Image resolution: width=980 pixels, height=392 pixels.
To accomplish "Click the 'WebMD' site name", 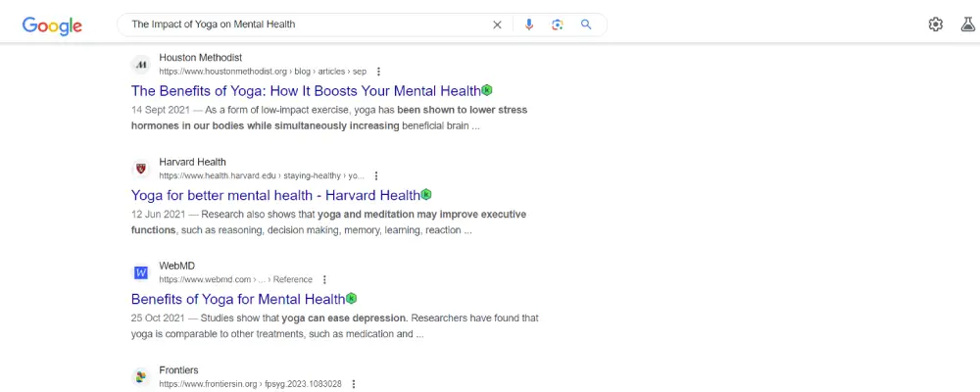I will (176, 266).
